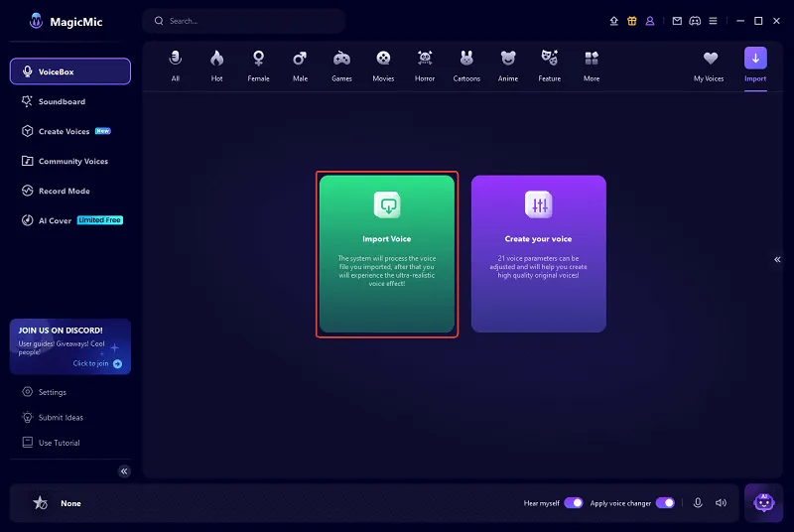Open the gift box icon

(632, 21)
